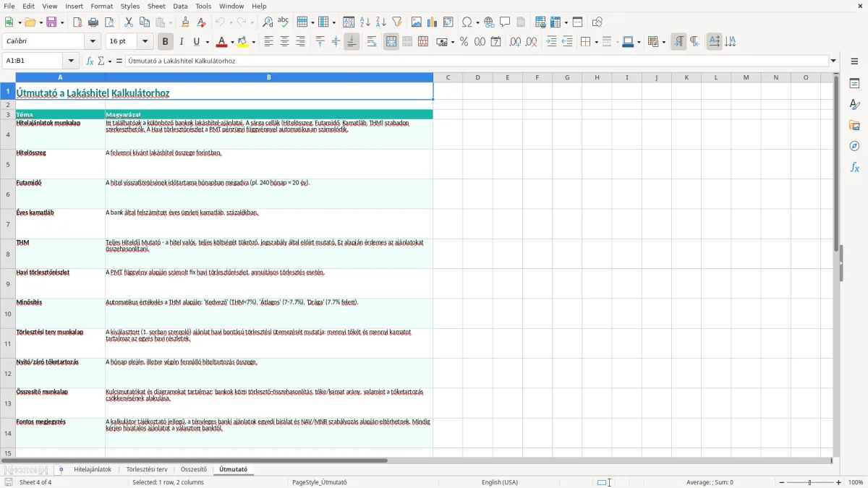Click the Insert Pivot Table icon
The width and height of the screenshot is (868, 488).
tap(448, 22)
